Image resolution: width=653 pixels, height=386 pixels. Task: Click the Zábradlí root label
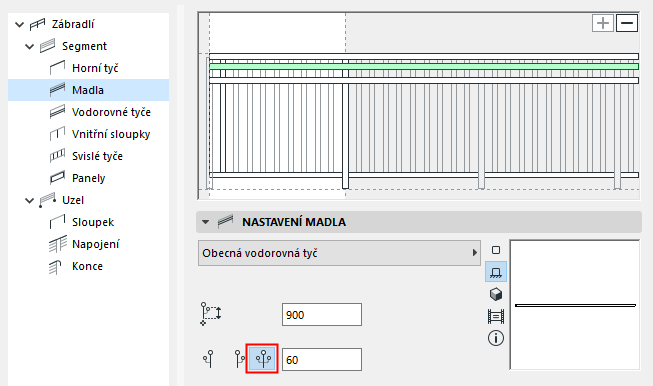73,25
